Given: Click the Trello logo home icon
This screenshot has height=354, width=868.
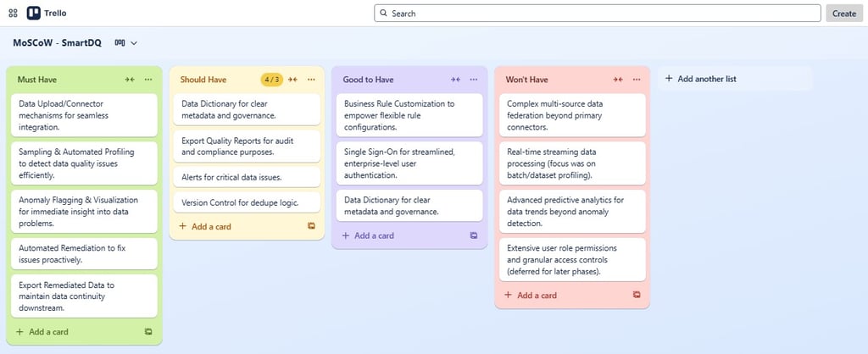Looking at the screenshot, I should 33,14.
